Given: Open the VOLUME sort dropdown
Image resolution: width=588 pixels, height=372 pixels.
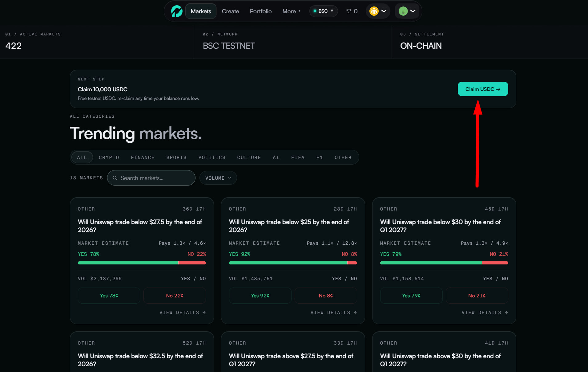Looking at the screenshot, I should [x=218, y=178].
